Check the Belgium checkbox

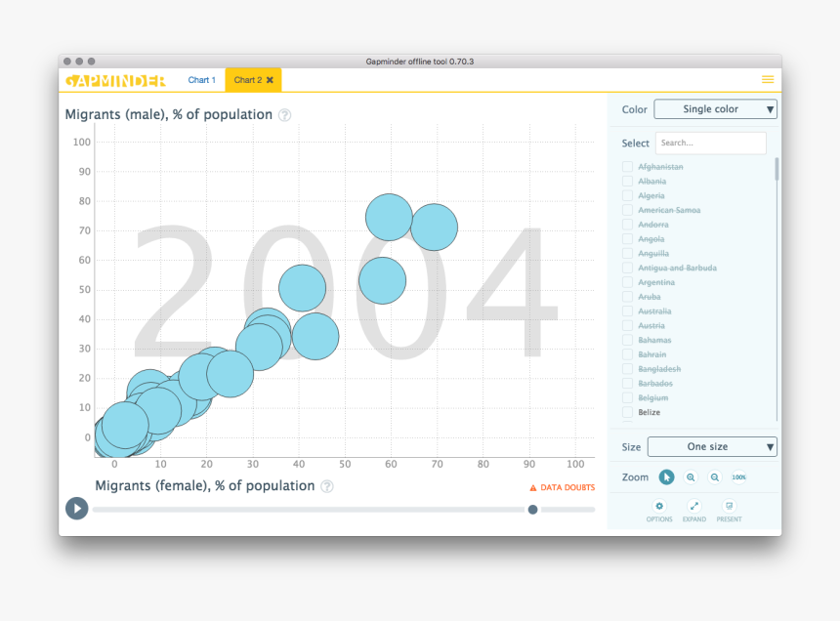coord(627,397)
